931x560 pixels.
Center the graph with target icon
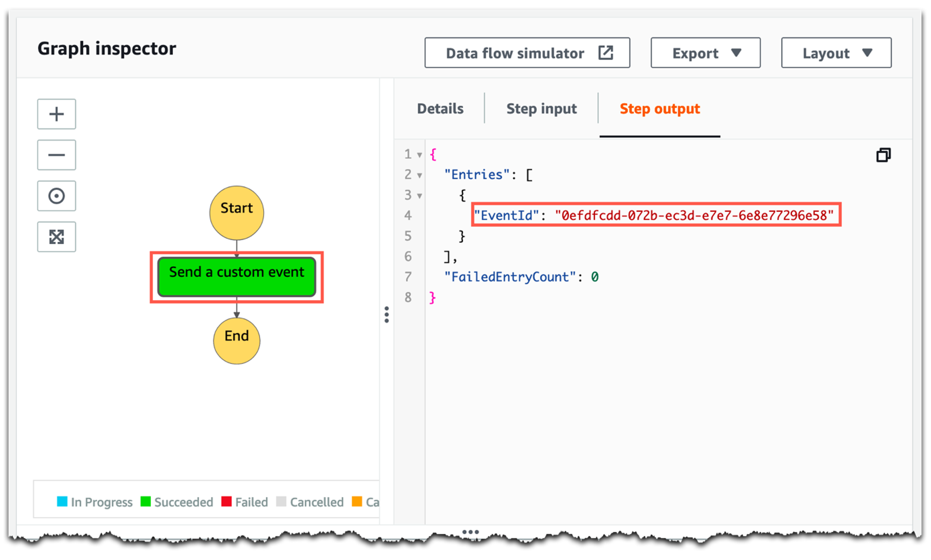(57, 196)
